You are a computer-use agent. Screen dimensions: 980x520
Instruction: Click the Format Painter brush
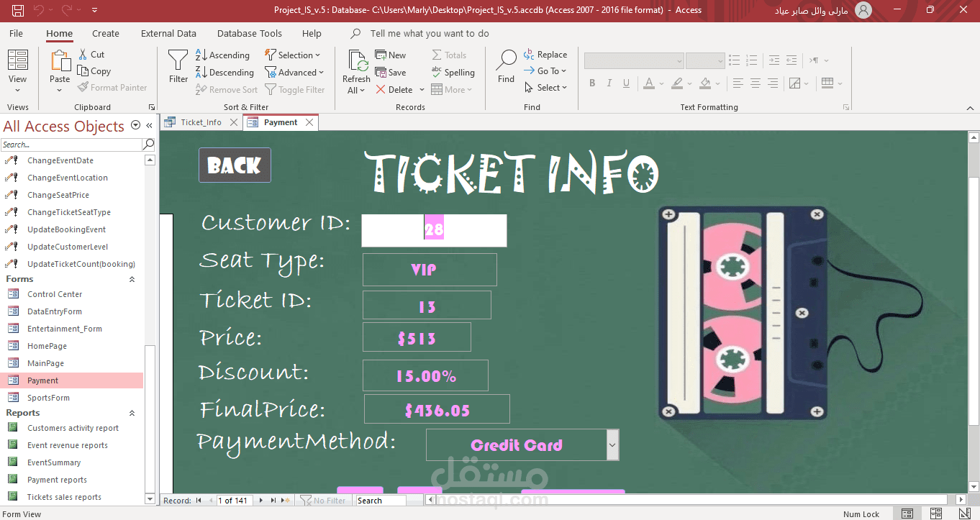coord(112,88)
